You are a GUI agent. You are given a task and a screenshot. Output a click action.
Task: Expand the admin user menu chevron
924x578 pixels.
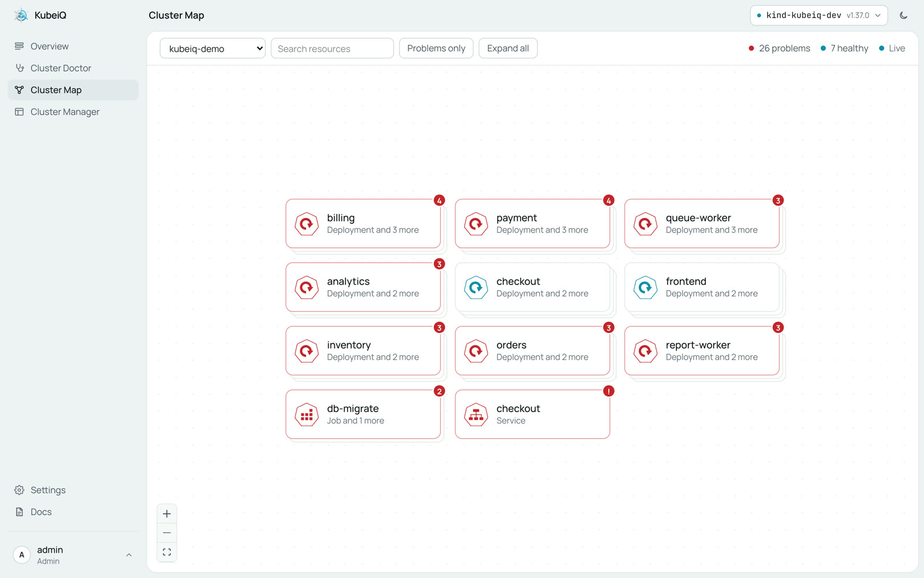pos(129,555)
